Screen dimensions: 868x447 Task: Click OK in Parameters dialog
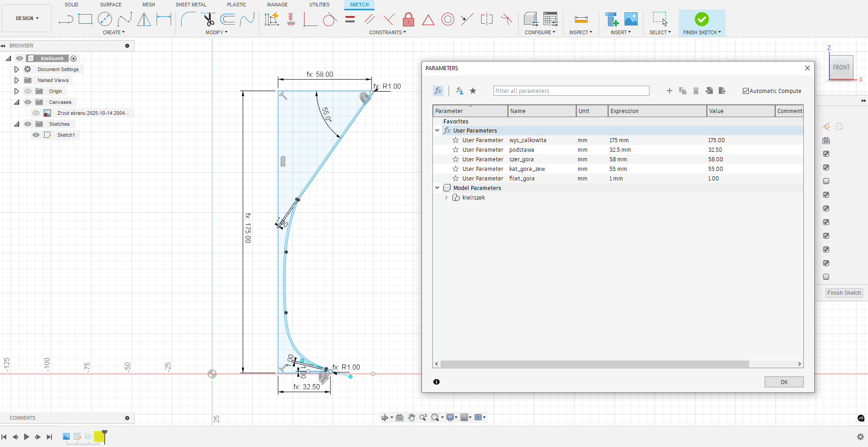pyautogui.click(x=783, y=382)
